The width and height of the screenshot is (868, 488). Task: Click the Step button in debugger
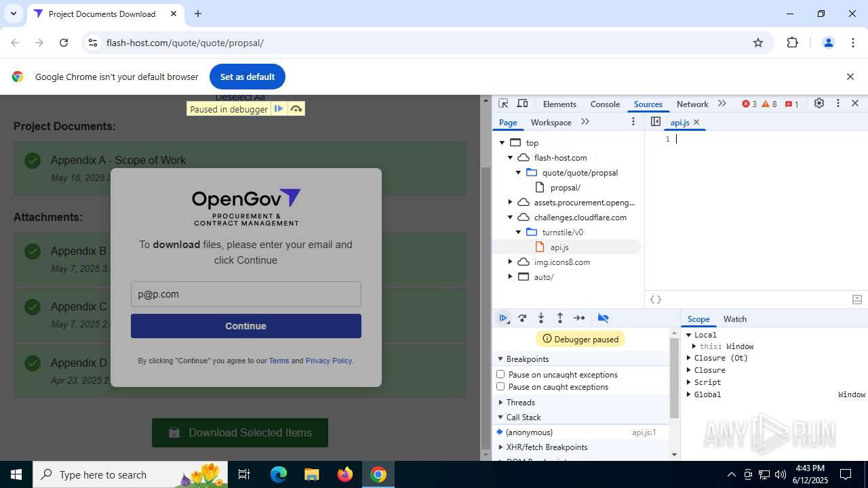(x=579, y=318)
